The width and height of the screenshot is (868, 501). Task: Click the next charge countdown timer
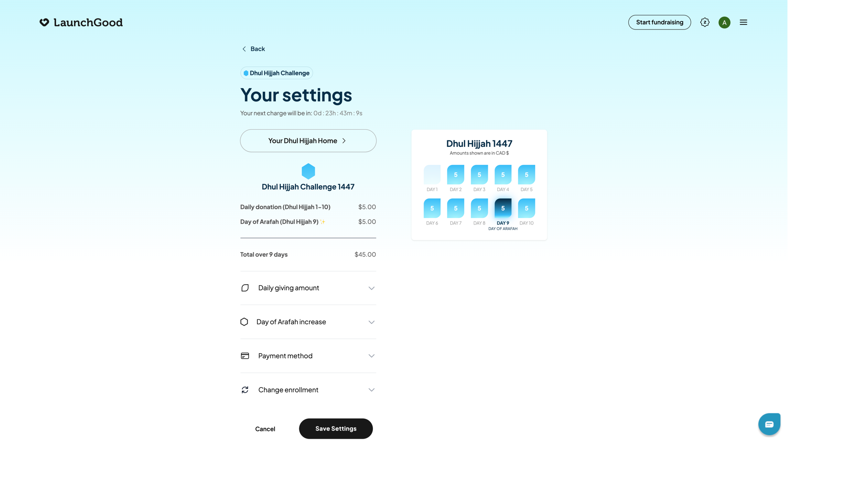[338, 113]
